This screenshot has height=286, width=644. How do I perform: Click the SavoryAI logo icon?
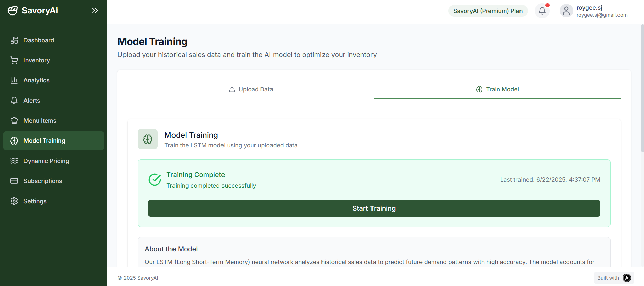point(13,11)
